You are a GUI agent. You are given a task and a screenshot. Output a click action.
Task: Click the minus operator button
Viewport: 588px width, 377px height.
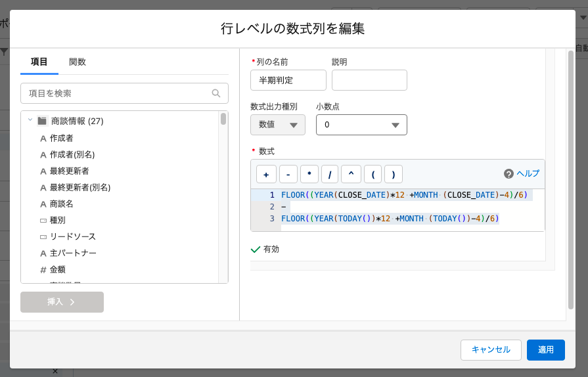288,174
